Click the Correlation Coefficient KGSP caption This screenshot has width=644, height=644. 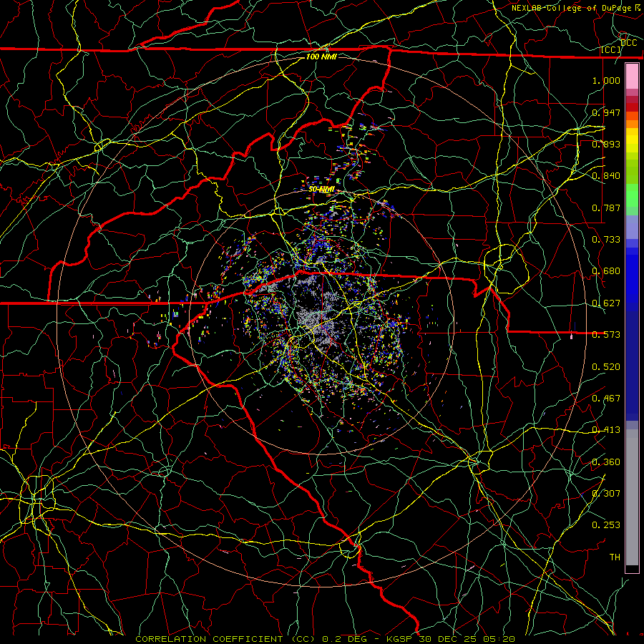(x=326, y=639)
